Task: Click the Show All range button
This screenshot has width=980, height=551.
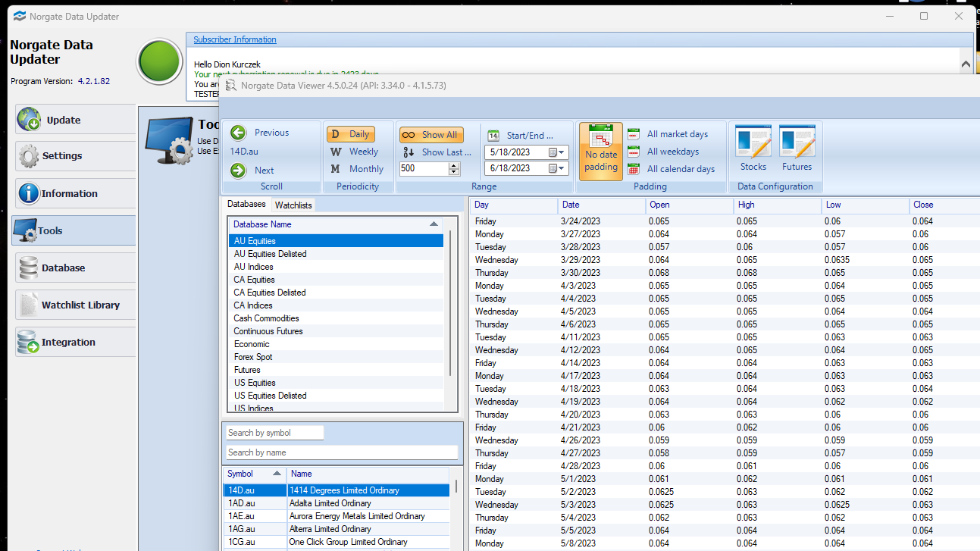Action: pyautogui.click(x=431, y=134)
